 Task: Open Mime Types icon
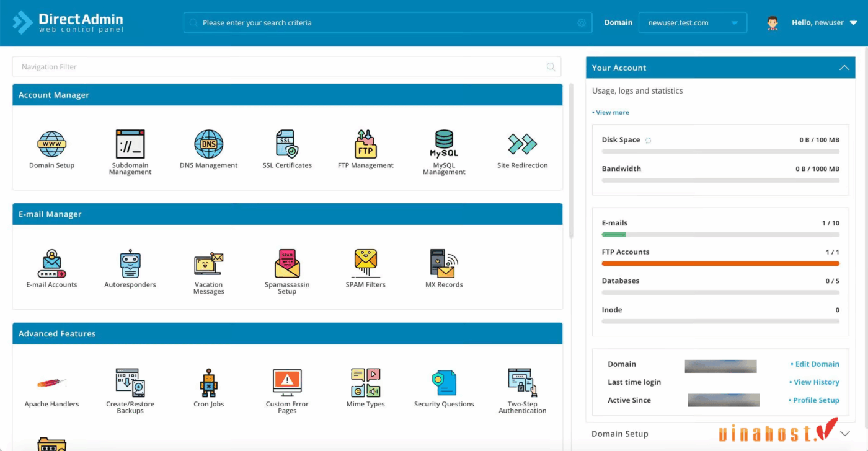pos(366,383)
